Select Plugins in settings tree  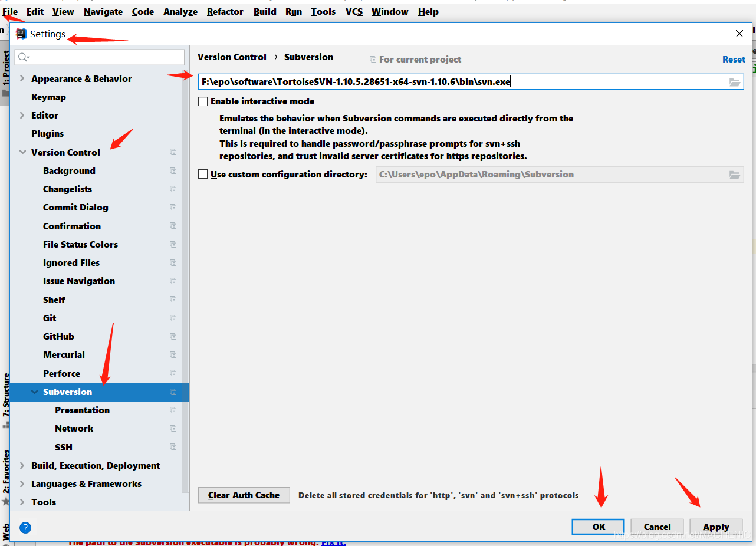tap(47, 134)
